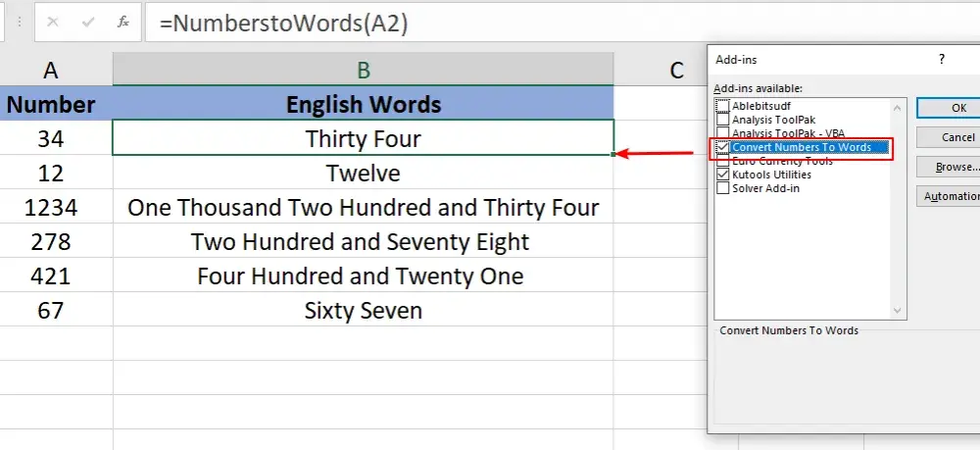Click the Insert Function fx icon
This screenshot has width=980, height=450.
123,23
